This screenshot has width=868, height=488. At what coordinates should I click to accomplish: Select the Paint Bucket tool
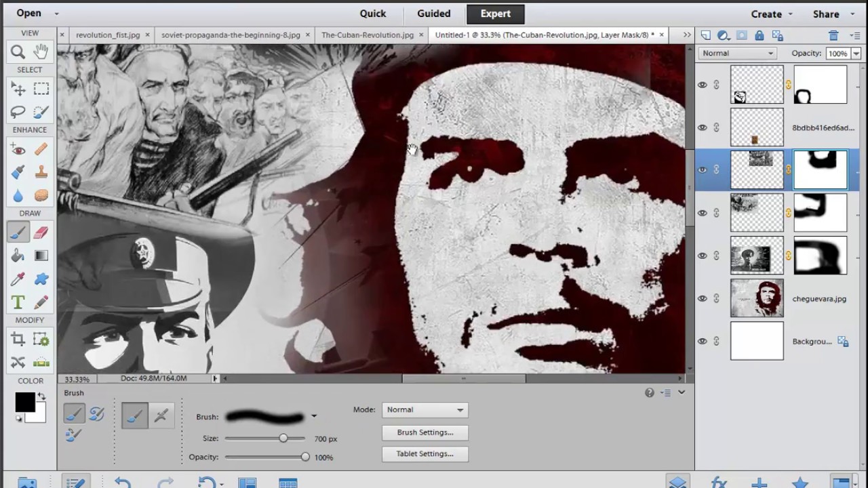[18, 256]
